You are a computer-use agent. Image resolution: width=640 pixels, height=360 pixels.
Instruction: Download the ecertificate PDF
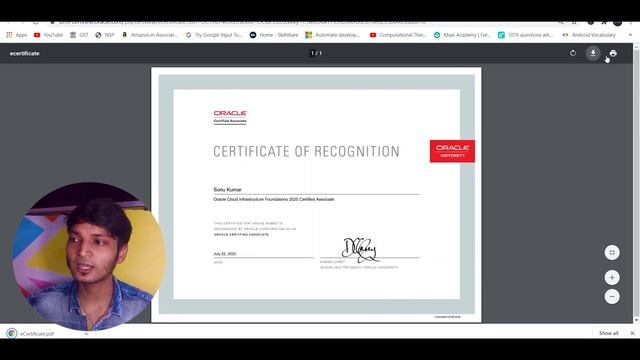coord(593,53)
